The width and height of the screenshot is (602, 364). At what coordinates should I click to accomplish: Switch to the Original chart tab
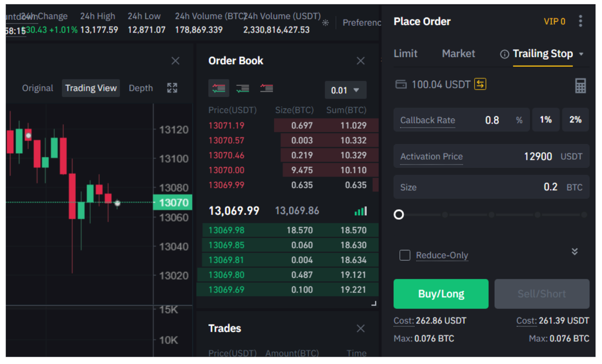(37, 88)
